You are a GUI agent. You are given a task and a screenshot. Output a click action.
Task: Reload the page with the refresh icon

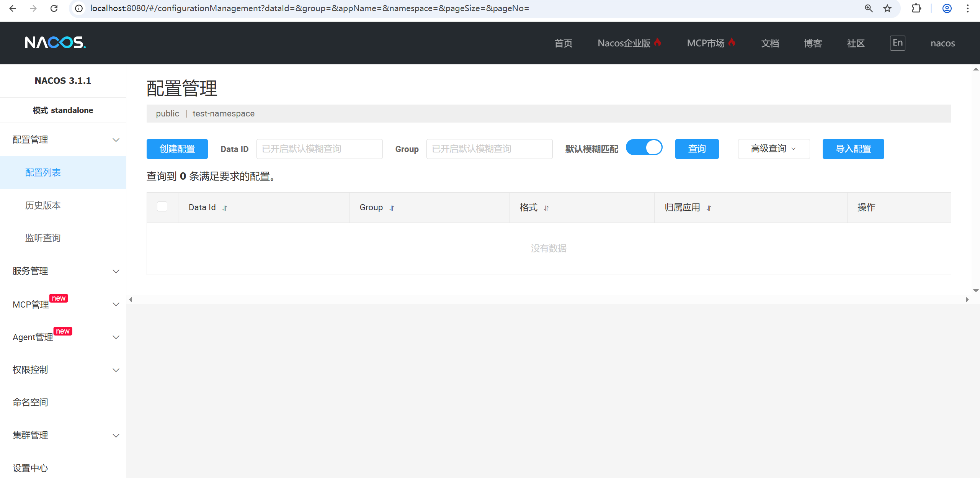click(x=54, y=8)
